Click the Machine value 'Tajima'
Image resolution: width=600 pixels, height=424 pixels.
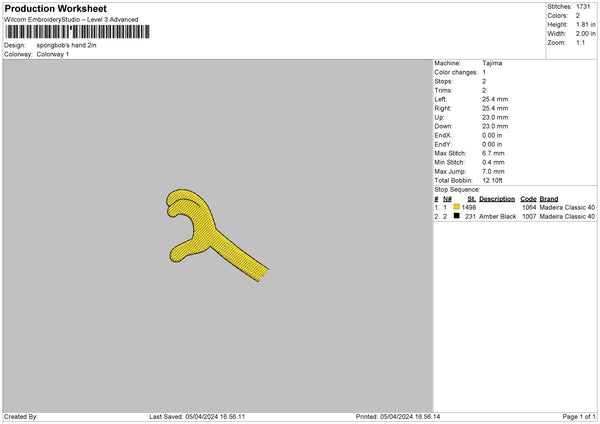point(492,63)
